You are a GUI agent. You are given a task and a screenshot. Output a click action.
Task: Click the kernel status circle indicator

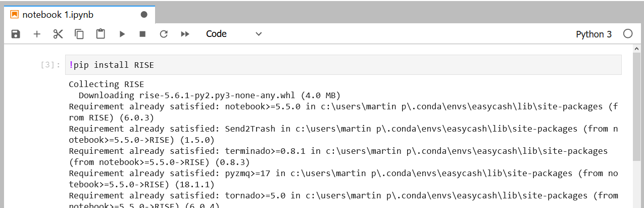click(x=628, y=34)
